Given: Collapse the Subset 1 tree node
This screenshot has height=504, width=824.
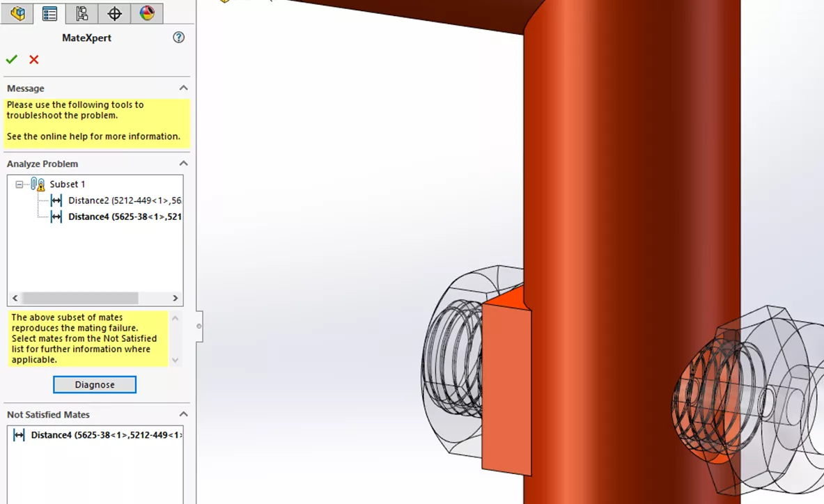Looking at the screenshot, I should pos(20,184).
